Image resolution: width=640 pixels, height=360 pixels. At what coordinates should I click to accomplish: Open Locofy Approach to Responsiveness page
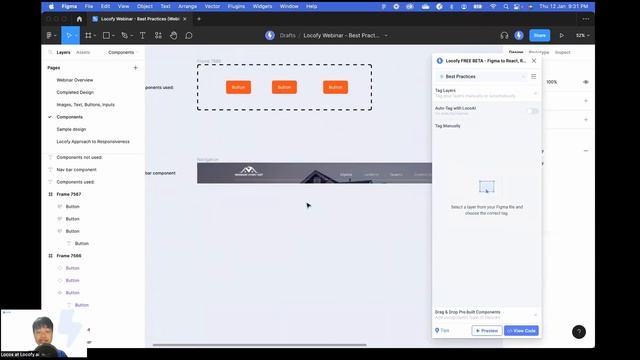[93, 141]
